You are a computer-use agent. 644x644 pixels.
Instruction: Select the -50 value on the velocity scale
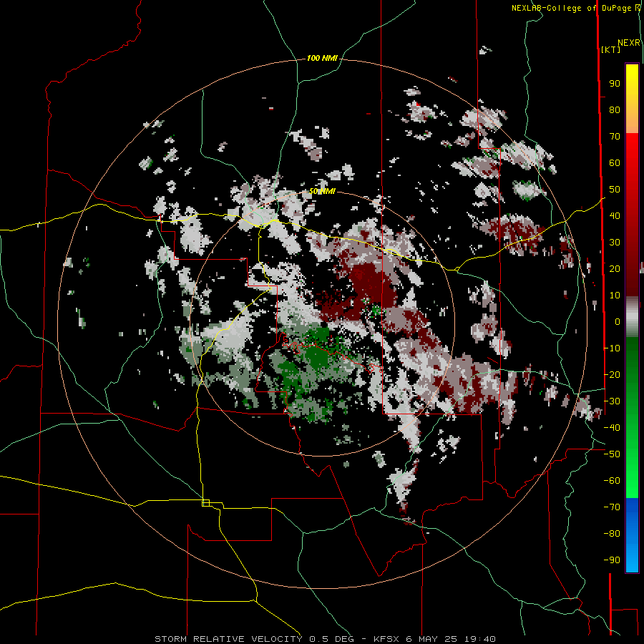click(x=612, y=454)
